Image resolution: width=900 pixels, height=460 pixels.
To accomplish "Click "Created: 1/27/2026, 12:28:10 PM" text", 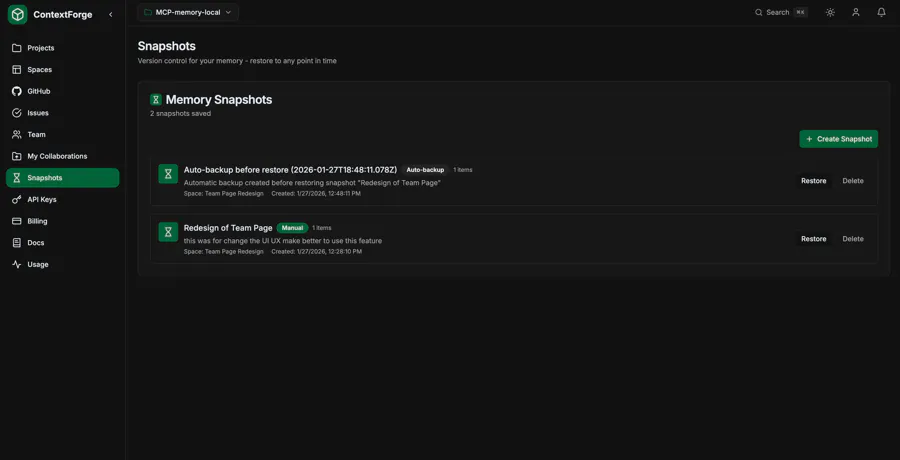I will 317,252.
